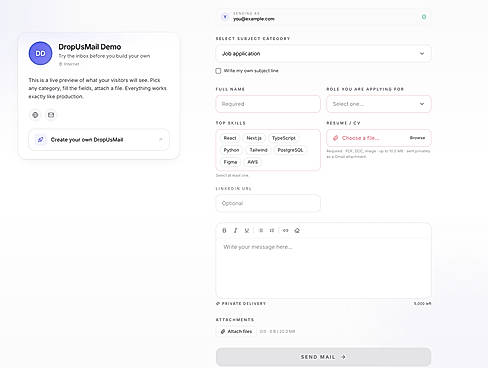The image size is (488, 368).
Task: Open the role 'Select one...' dropdown
Action: coord(379,104)
